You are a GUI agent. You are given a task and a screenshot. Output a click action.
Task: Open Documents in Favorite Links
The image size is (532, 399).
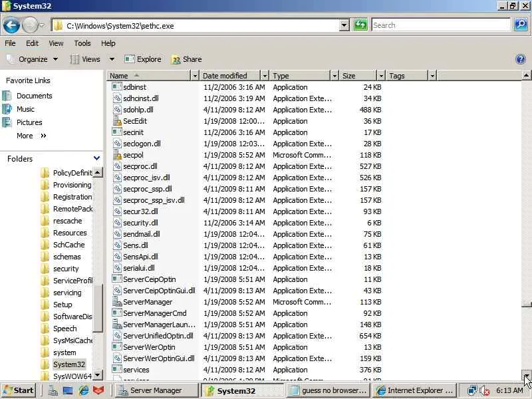35,96
